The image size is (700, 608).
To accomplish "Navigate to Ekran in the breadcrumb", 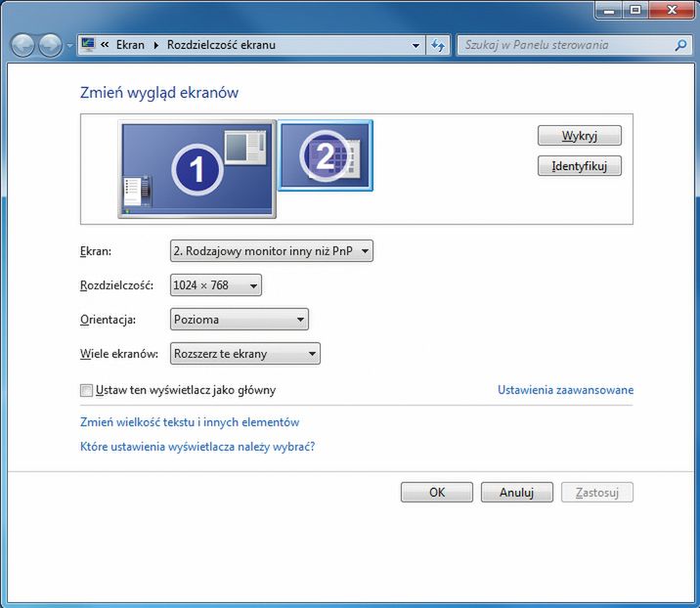I will (x=130, y=45).
